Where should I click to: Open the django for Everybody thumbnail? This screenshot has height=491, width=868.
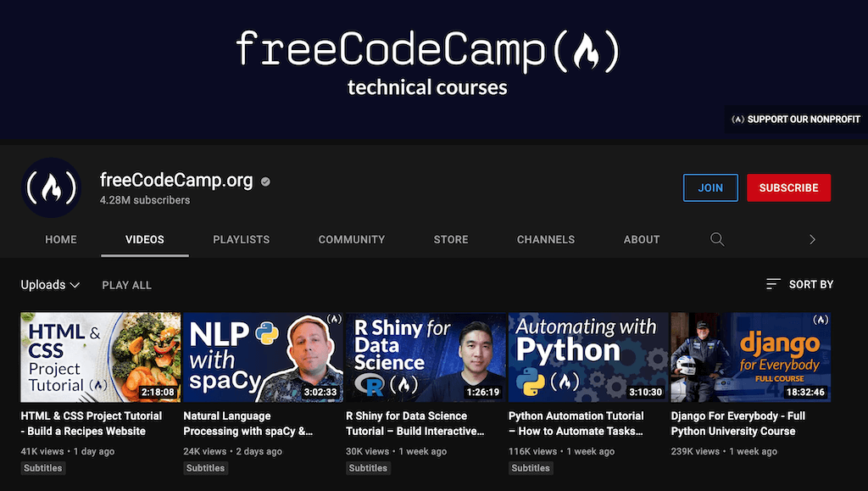pyautogui.click(x=751, y=357)
